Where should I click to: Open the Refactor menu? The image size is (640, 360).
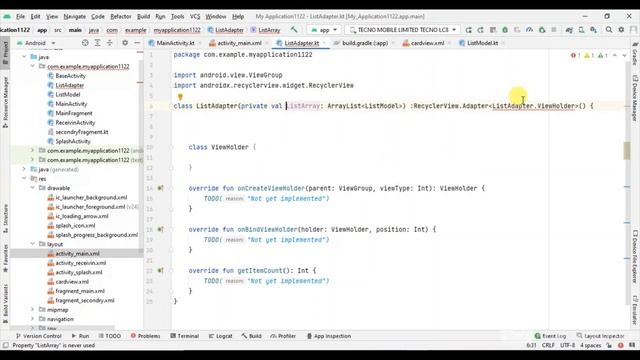click(121, 16)
